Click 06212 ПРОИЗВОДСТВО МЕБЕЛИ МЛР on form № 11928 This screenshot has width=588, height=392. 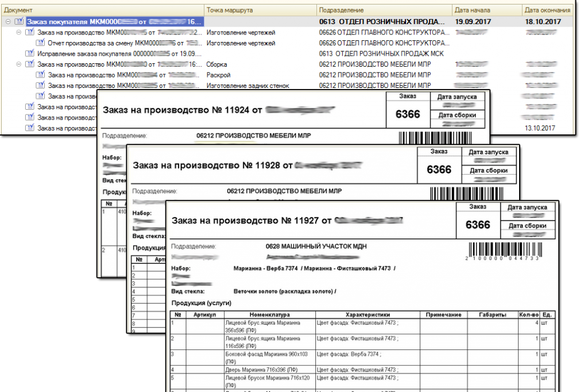(284, 191)
